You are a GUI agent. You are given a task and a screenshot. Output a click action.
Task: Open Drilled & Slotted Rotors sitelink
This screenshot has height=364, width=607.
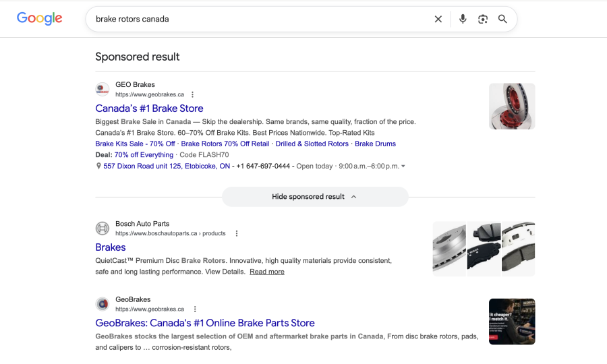(312, 144)
